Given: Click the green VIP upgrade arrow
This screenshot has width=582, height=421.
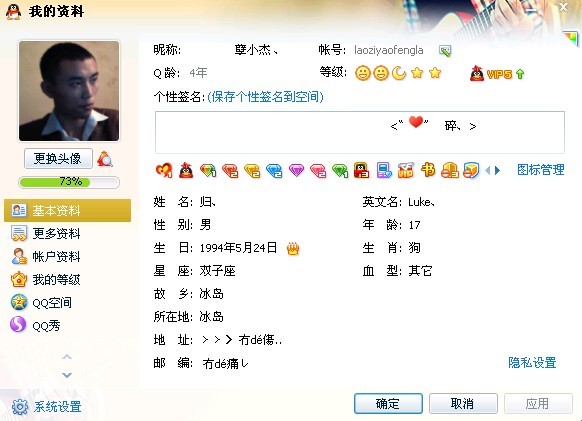Looking at the screenshot, I should tap(520, 74).
